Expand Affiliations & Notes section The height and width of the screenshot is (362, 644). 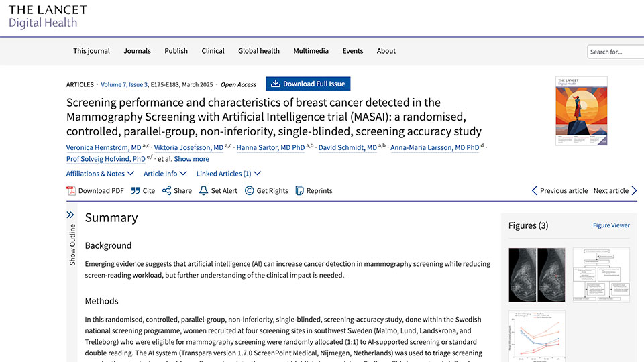tap(99, 174)
